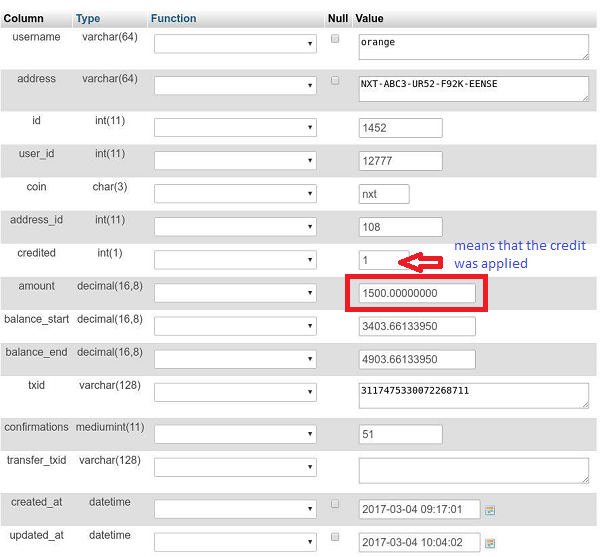
Task: Click the Function column header link
Action: tap(173, 19)
